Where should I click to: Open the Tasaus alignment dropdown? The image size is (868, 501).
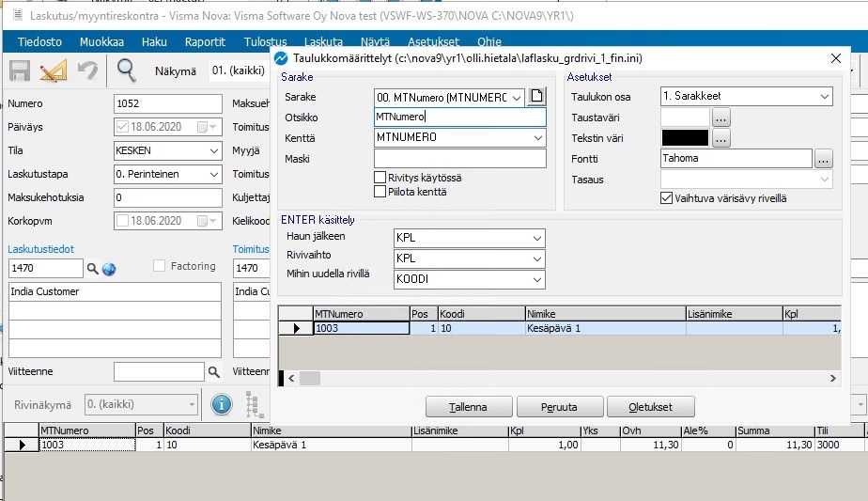point(824,179)
